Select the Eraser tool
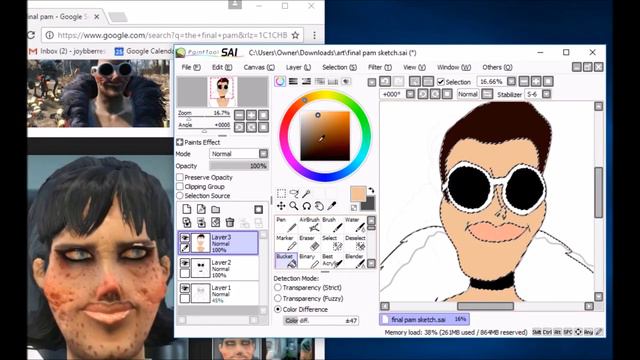 point(309,242)
